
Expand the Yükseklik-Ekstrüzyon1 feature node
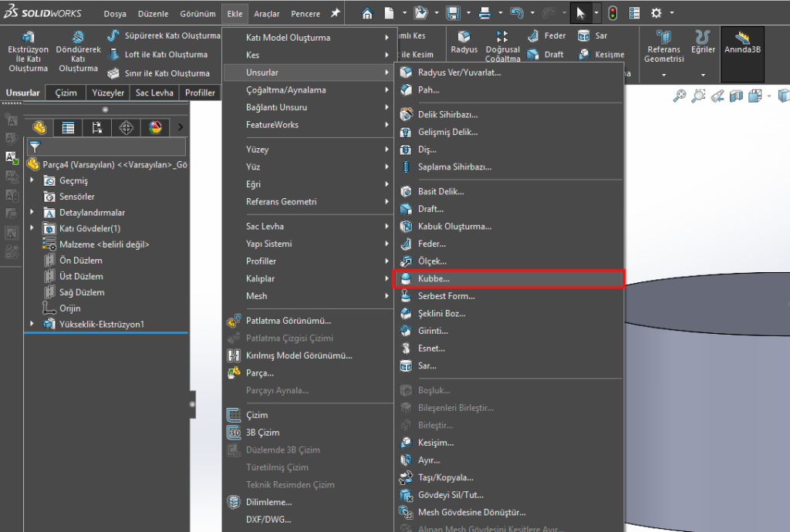(32, 325)
